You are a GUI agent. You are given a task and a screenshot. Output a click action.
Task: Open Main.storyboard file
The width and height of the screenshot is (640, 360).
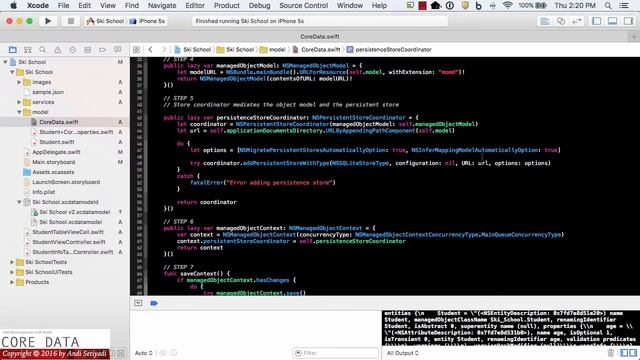(53, 162)
